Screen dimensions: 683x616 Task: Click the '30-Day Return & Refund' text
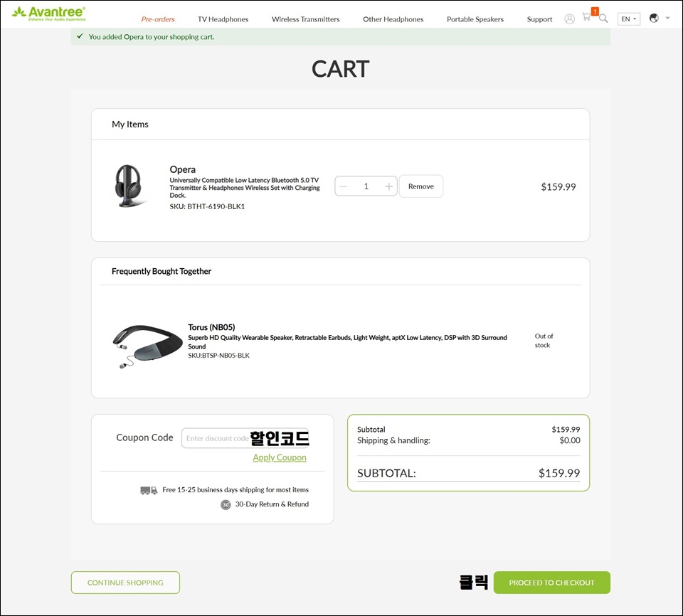point(272,504)
